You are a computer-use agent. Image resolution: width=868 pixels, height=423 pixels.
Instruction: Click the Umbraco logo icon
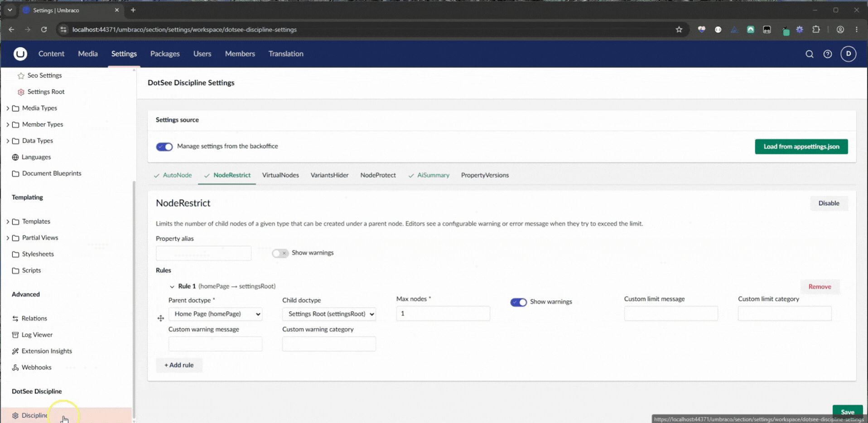point(20,54)
